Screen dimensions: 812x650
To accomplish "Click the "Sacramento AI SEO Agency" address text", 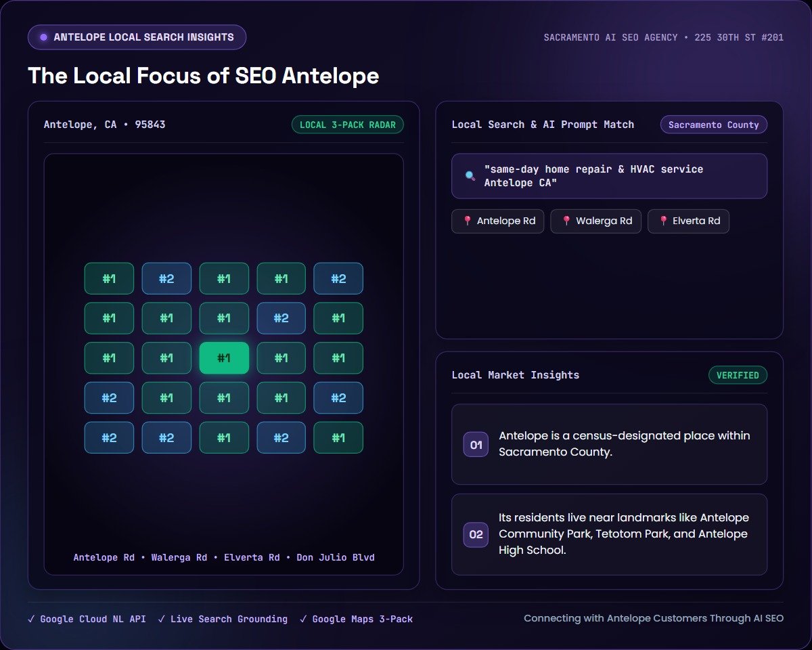I will pos(664,37).
